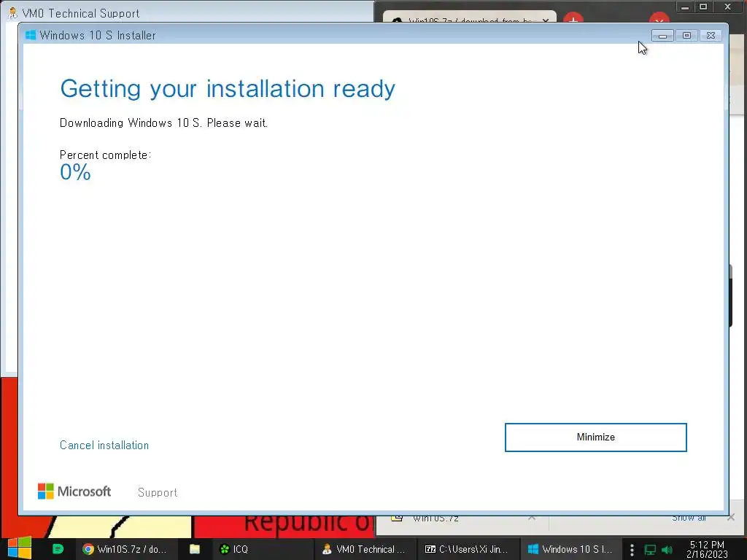This screenshot has height=560, width=747.
Task: Click Windows logo icon in installer title bar
Action: tap(31, 35)
